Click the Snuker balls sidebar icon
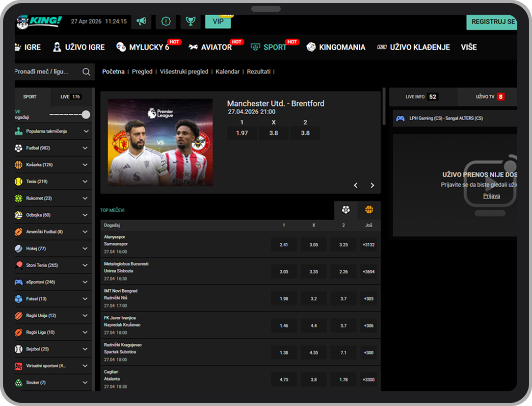Screen dimensions: 532x406 click(x=19, y=382)
